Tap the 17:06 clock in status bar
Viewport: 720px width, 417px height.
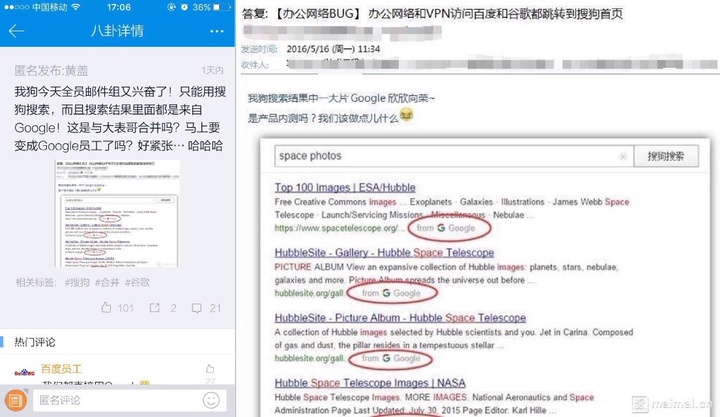[118, 7]
